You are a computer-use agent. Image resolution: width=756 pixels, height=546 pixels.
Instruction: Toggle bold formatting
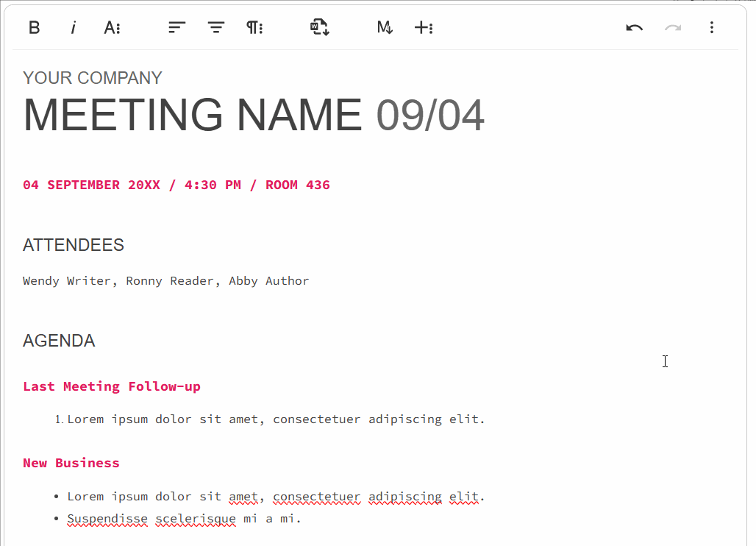(34, 28)
